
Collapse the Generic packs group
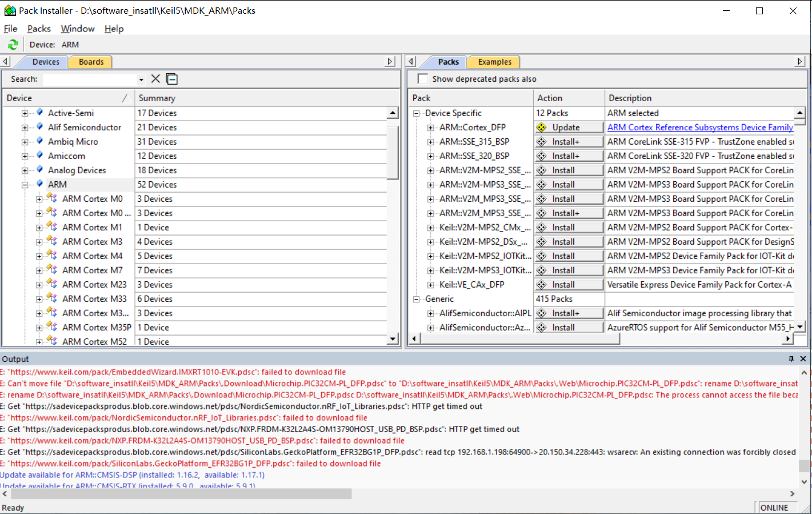tap(417, 299)
